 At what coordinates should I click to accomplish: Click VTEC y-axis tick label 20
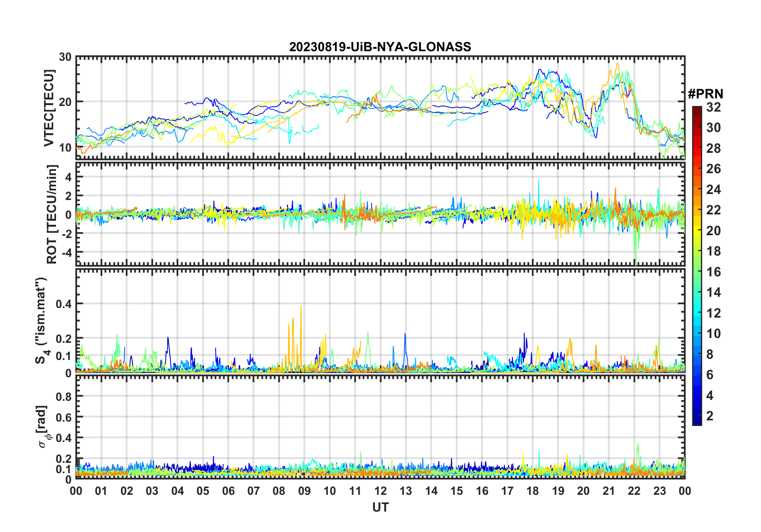[65, 102]
